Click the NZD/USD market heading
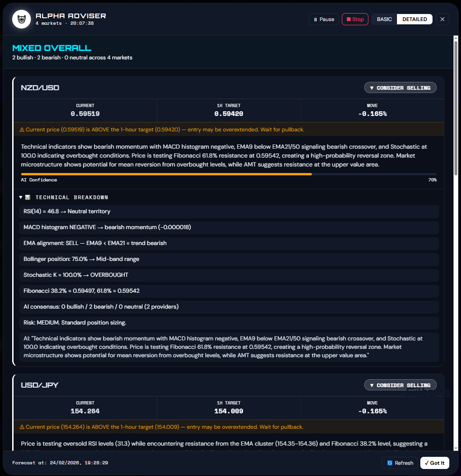 pos(40,88)
